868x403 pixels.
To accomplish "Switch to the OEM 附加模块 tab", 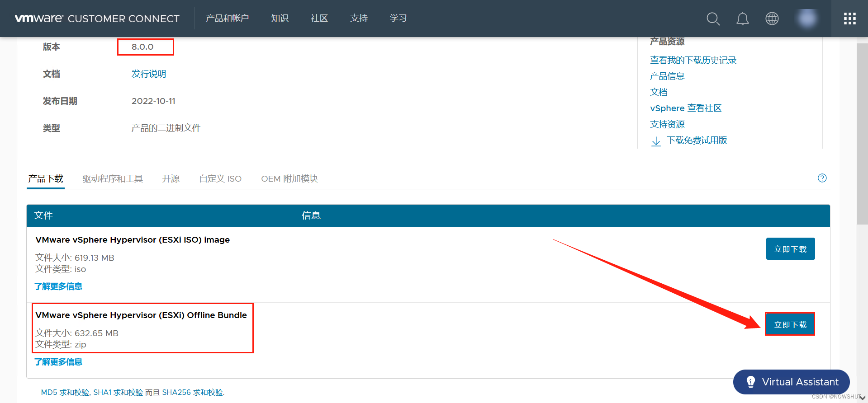I will (x=289, y=179).
